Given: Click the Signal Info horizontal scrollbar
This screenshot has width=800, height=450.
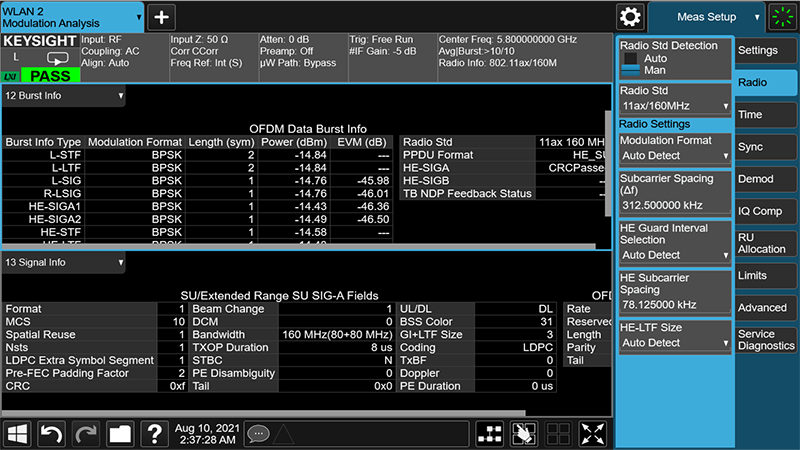Looking at the screenshot, I should pyautogui.click(x=264, y=412).
